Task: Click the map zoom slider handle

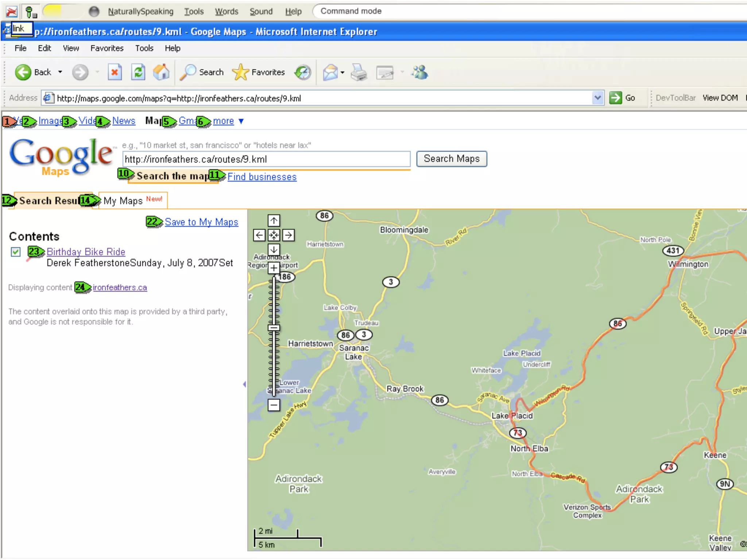Action: tap(274, 328)
